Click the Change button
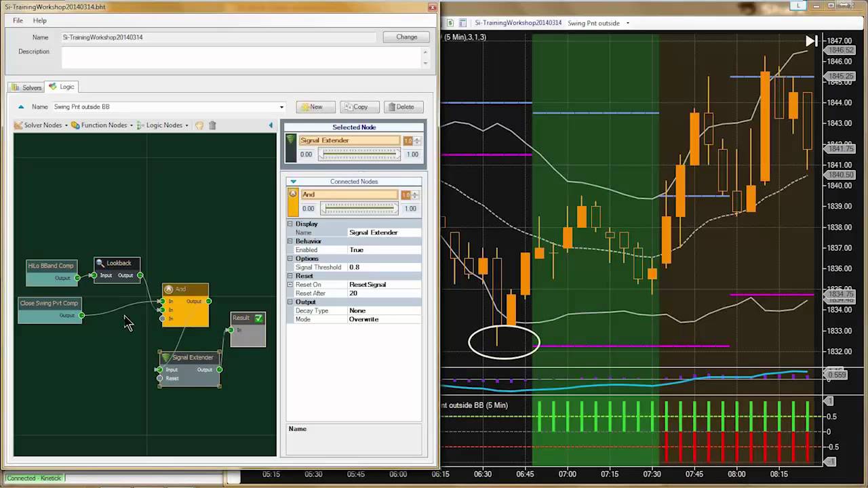Viewport: 868px width, 488px height. [406, 37]
